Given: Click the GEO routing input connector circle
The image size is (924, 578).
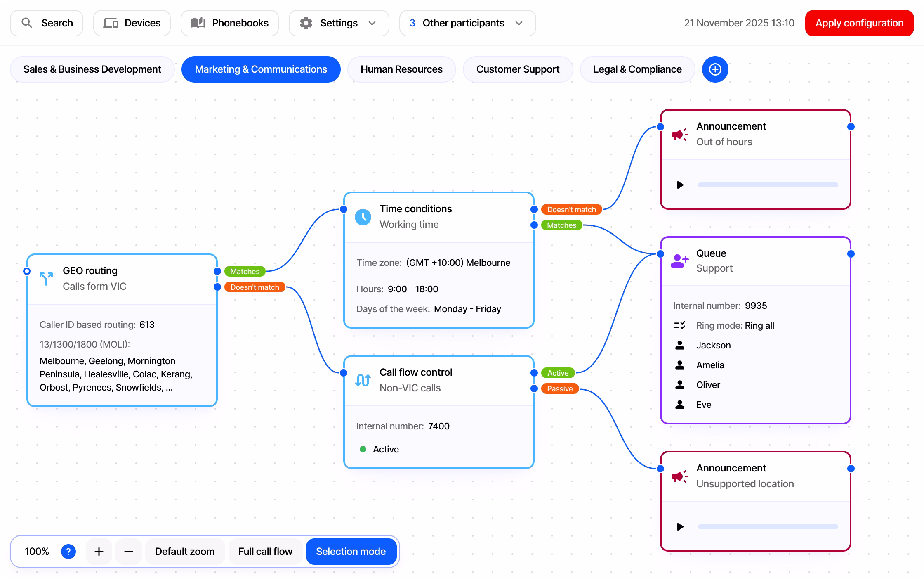Looking at the screenshot, I should 27,271.
